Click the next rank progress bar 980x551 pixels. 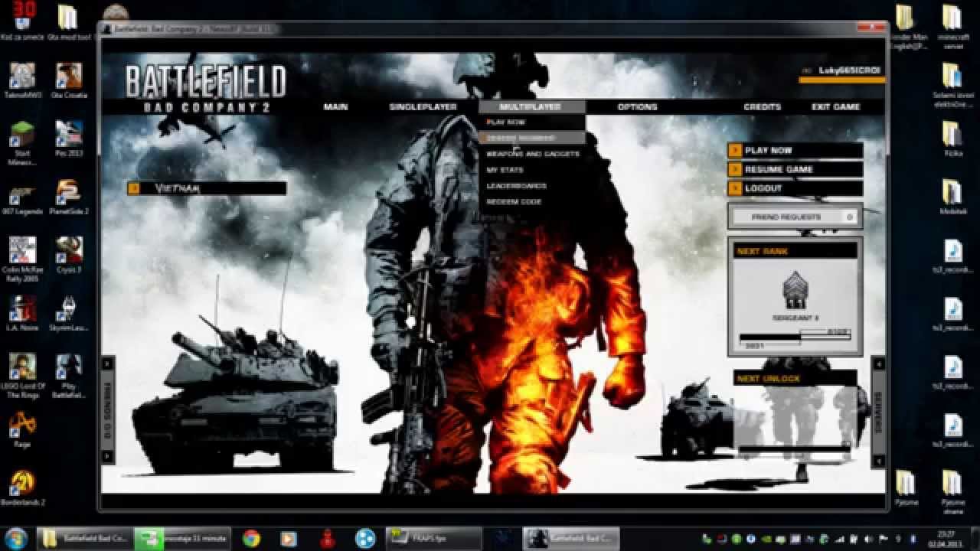click(x=794, y=337)
